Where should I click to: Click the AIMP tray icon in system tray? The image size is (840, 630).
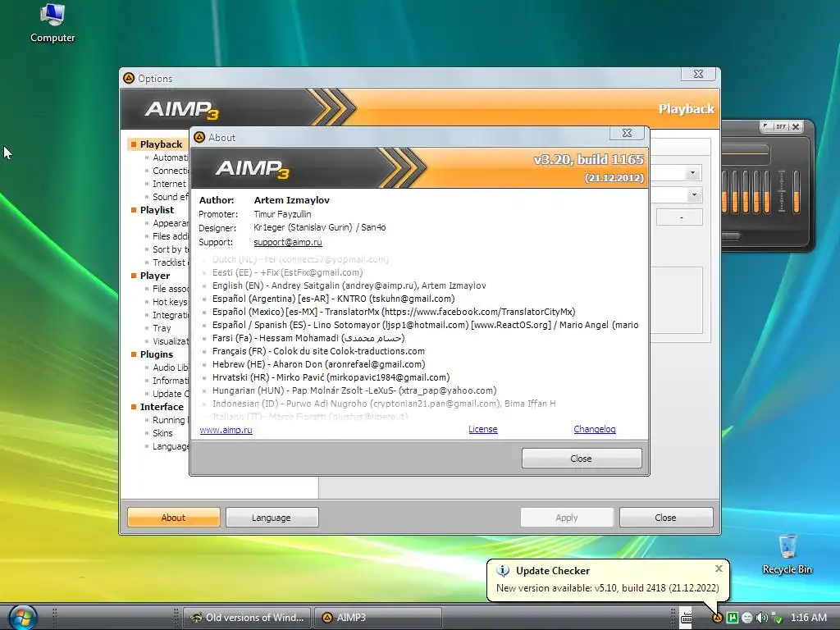[x=717, y=618]
